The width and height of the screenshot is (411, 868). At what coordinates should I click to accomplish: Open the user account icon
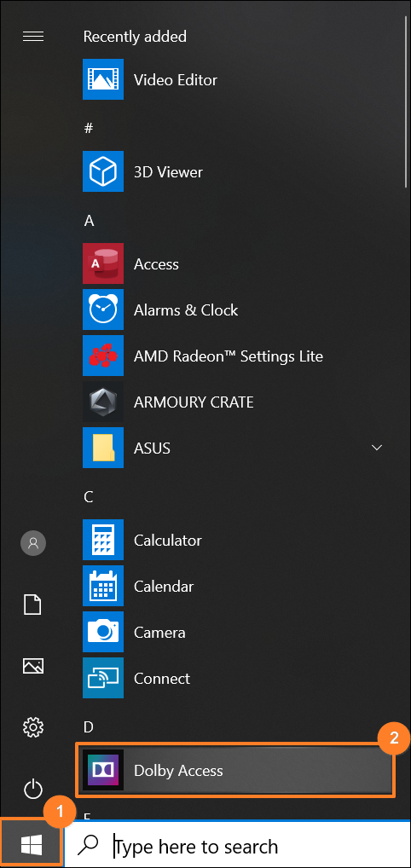click(x=33, y=542)
